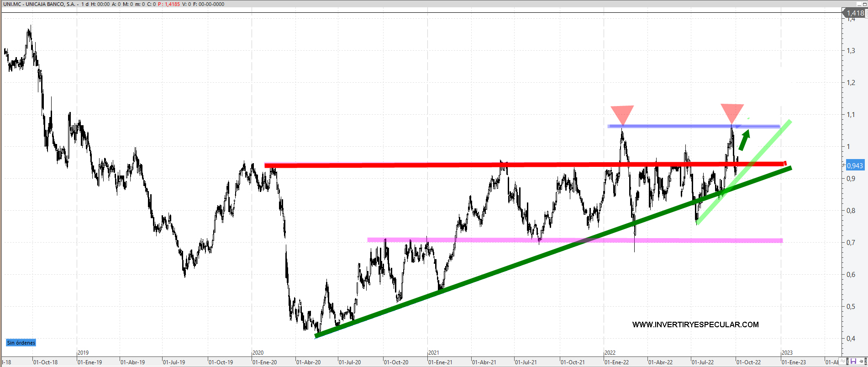Image resolution: width=868 pixels, height=367 pixels.
Task: Click the 0,943 current price label
Action: [855, 165]
